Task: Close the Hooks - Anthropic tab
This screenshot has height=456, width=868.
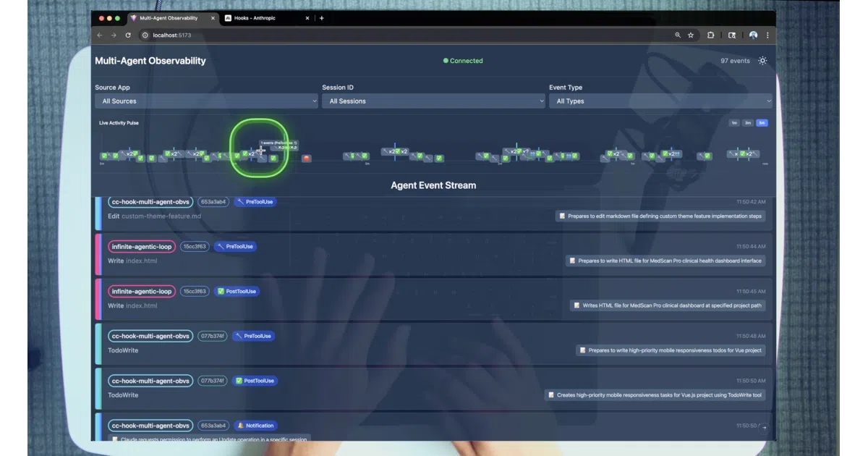Action: [x=307, y=18]
